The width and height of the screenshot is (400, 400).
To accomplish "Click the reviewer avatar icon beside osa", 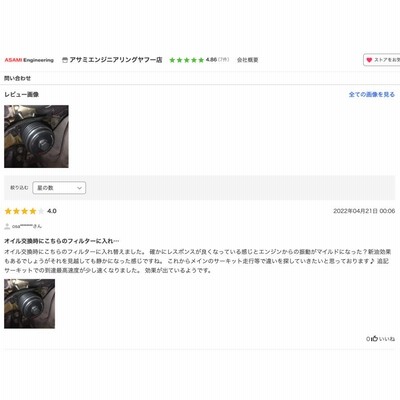I will point(7,226).
